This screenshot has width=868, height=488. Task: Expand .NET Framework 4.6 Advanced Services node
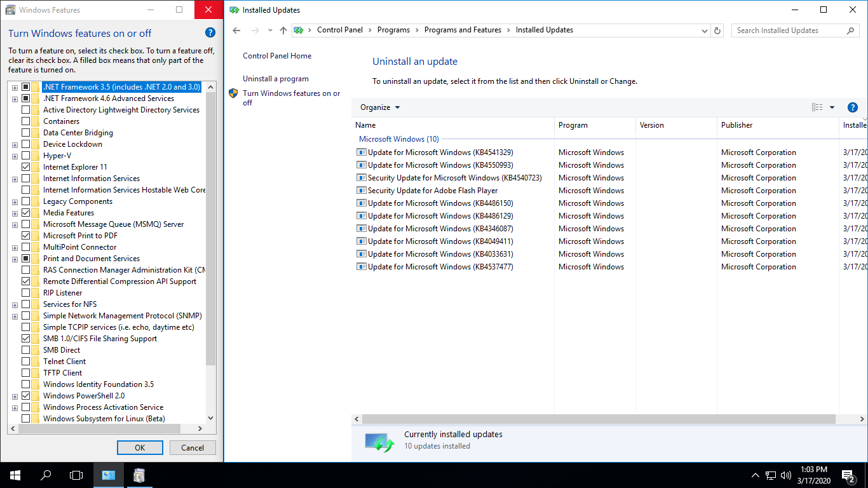(15, 98)
